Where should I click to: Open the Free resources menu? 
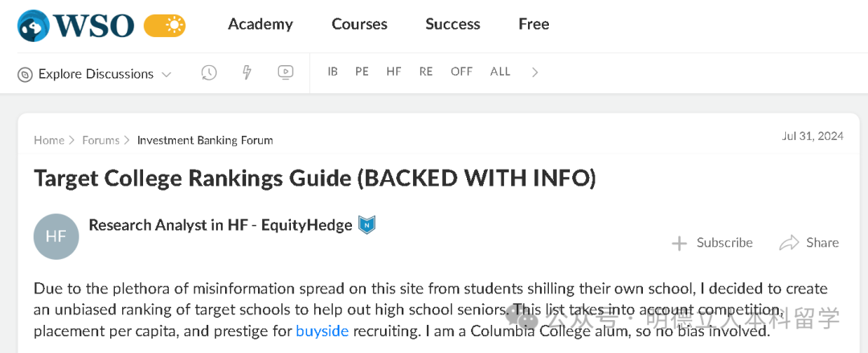coord(534,24)
